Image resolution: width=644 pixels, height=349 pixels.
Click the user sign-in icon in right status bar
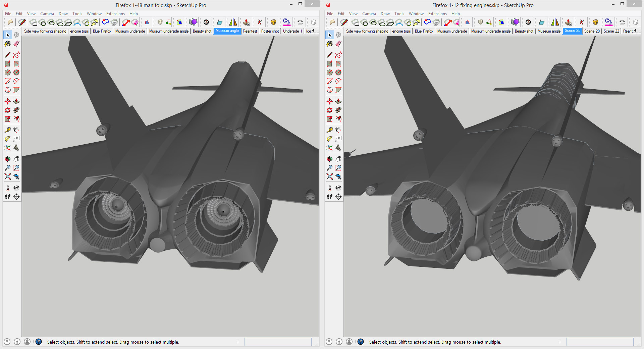point(349,342)
